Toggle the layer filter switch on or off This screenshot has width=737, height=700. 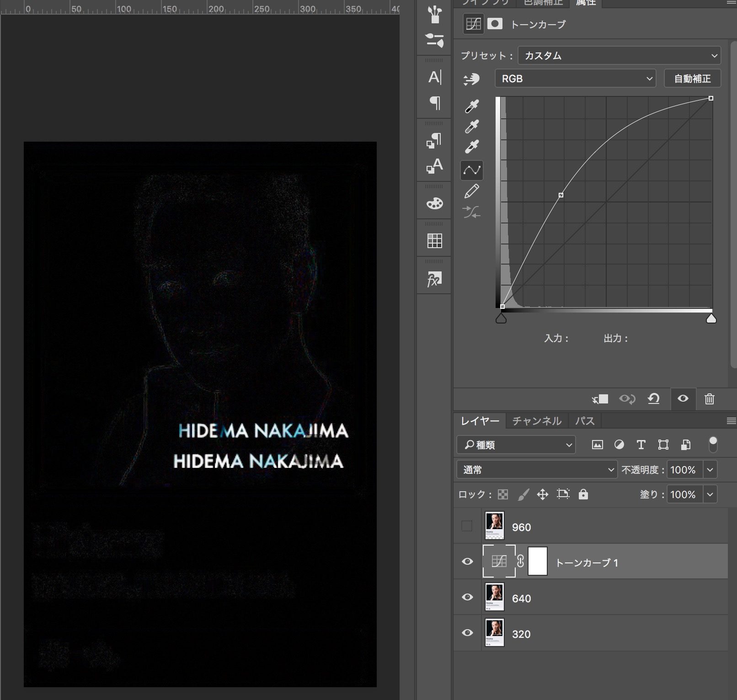[713, 444]
